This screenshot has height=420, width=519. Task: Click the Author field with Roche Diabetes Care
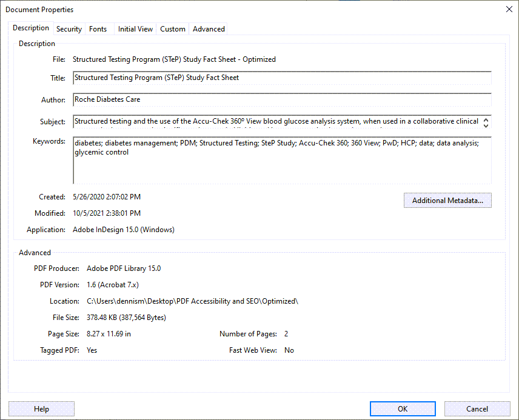coord(282,99)
